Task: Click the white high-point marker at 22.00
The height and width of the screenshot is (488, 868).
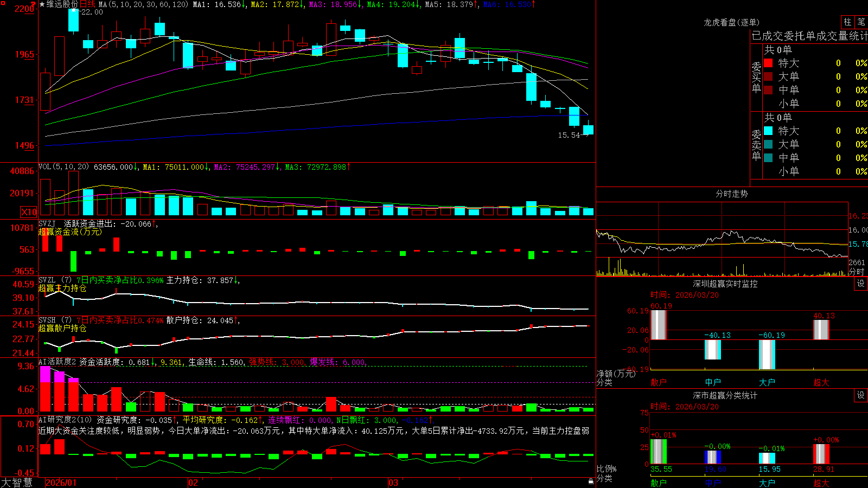Action: click(73, 10)
